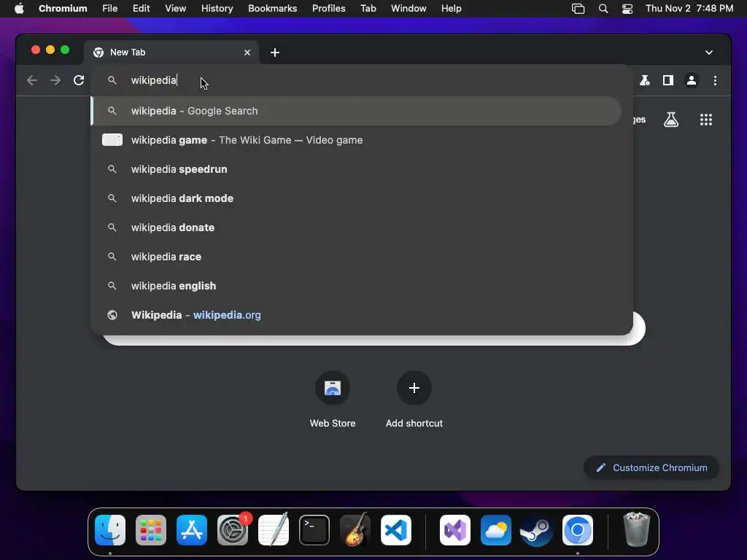Open the Tab menu
This screenshot has height=560, width=747.
tap(368, 9)
